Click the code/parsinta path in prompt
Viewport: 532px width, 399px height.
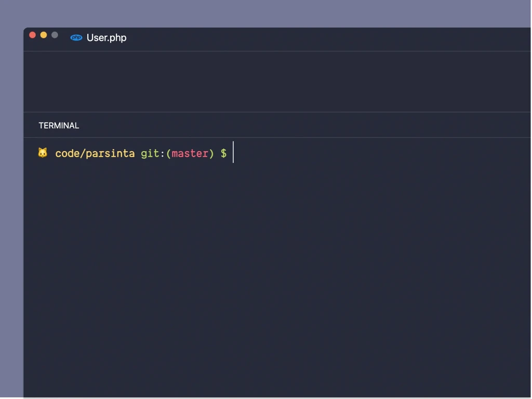click(95, 153)
